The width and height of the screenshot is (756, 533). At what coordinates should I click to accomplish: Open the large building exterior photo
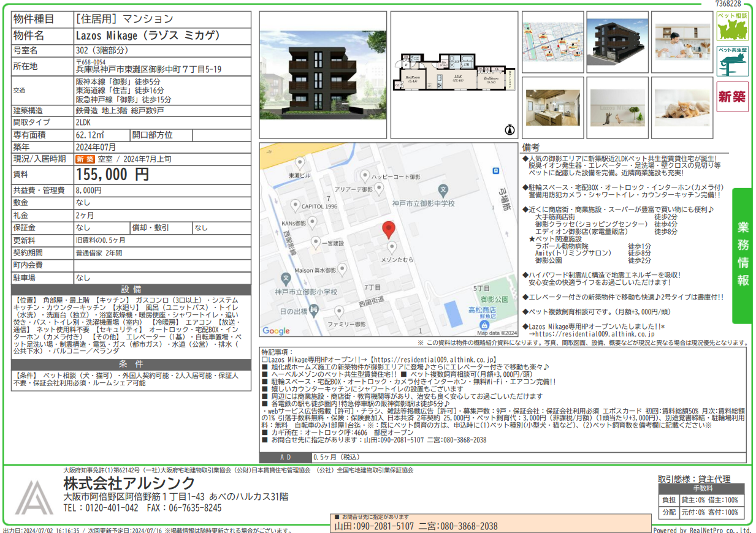(323, 75)
